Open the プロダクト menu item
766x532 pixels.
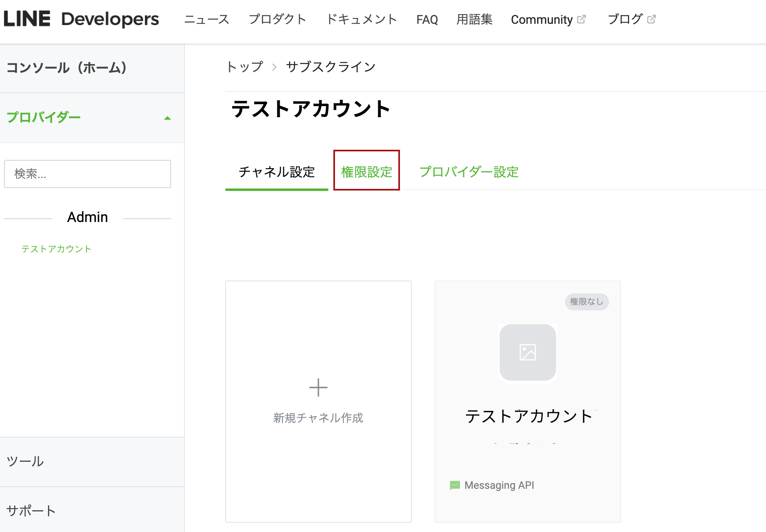point(278,19)
